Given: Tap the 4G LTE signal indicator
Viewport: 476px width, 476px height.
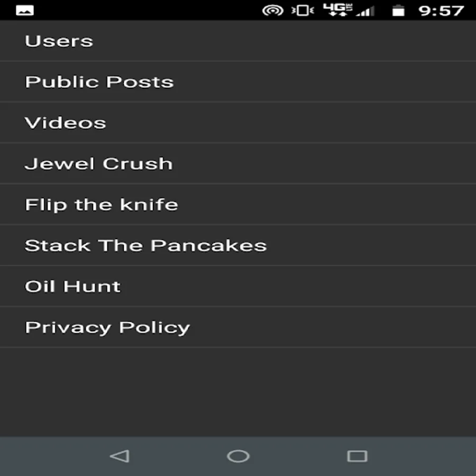Looking at the screenshot, I should pyautogui.click(x=337, y=10).
